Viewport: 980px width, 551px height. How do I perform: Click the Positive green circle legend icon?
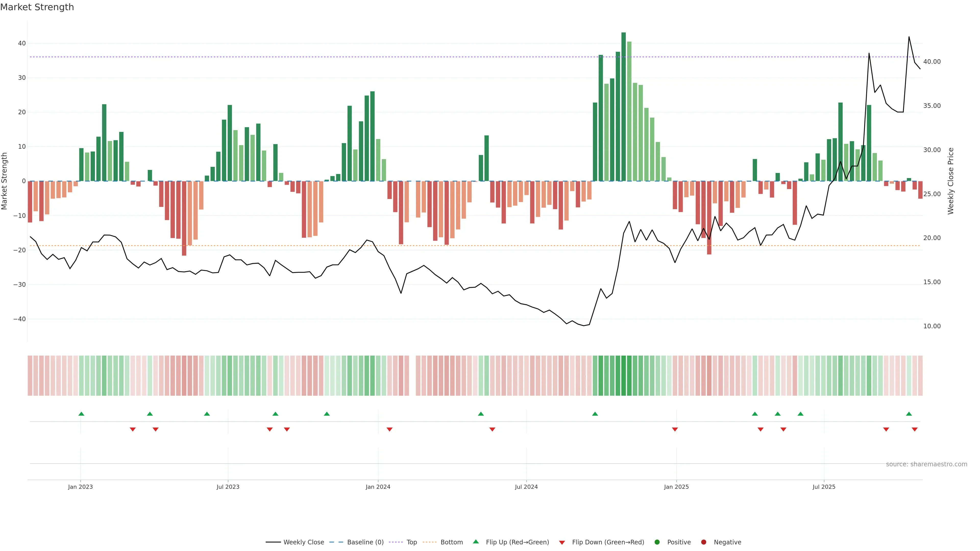click(657, 542)
